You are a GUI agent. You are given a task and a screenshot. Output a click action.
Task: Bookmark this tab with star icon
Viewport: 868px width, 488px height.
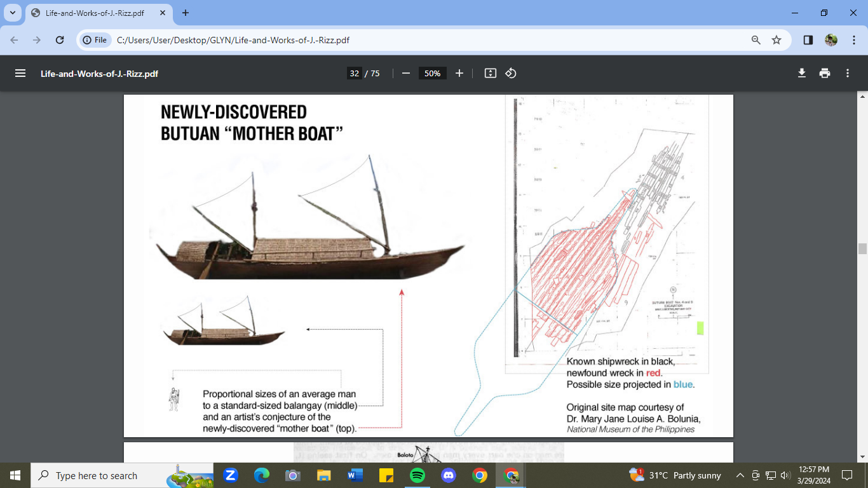click(776, 40)
